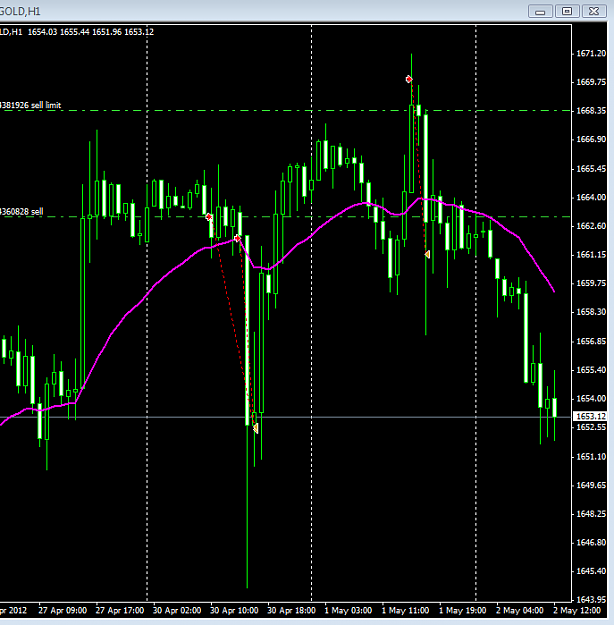Click the 1668.35 price scale label

point(591,110)
